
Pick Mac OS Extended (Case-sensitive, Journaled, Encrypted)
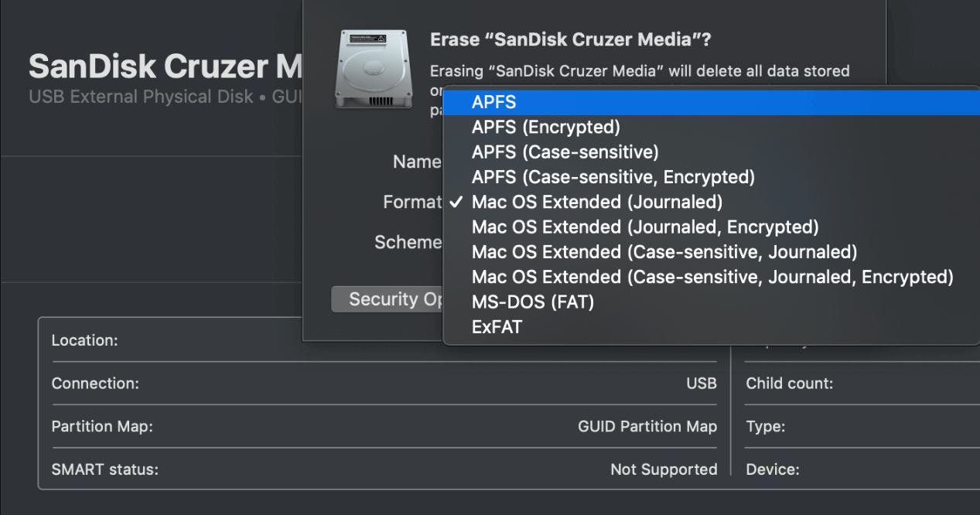tap(712, 277)
